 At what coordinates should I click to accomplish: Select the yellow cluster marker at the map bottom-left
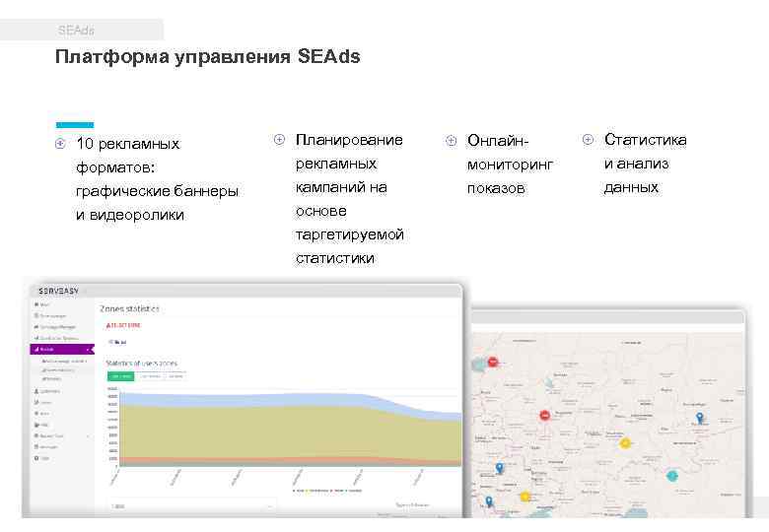click(x=524, y=497)
